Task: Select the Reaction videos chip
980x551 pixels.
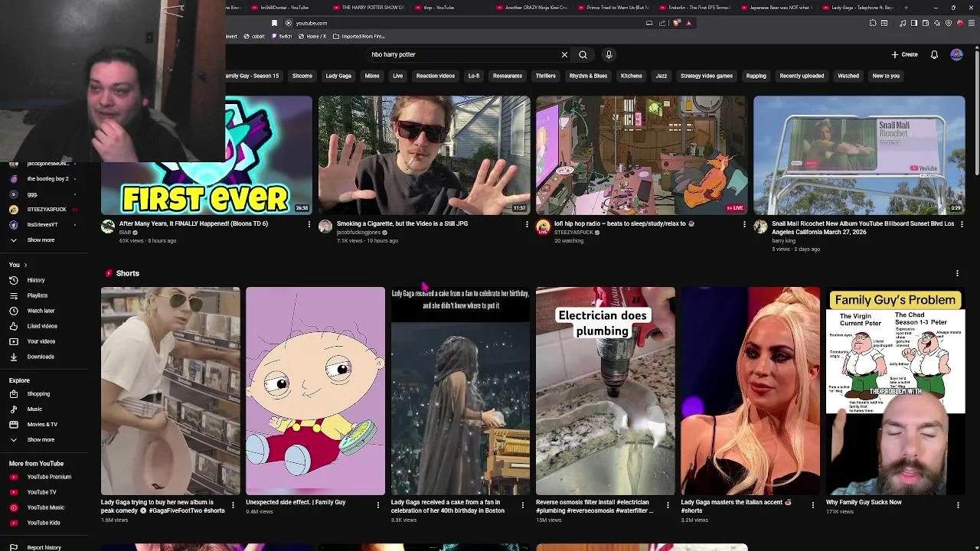Action: [x=436, y=76]
